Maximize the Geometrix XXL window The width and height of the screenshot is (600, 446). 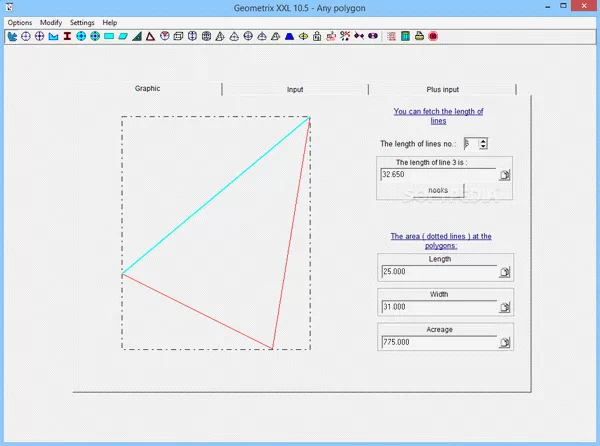coord(563,6)
